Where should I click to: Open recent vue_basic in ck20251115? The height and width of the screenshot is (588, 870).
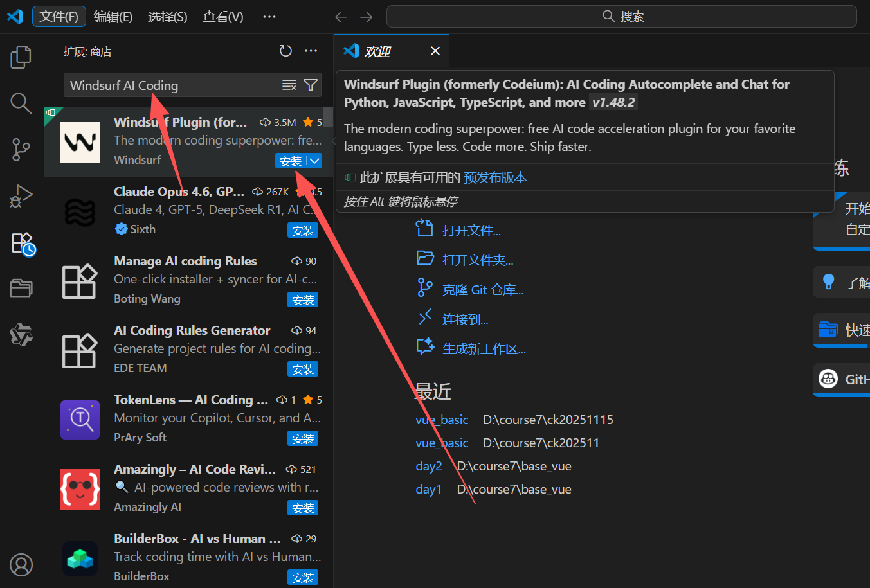[442, 420]
